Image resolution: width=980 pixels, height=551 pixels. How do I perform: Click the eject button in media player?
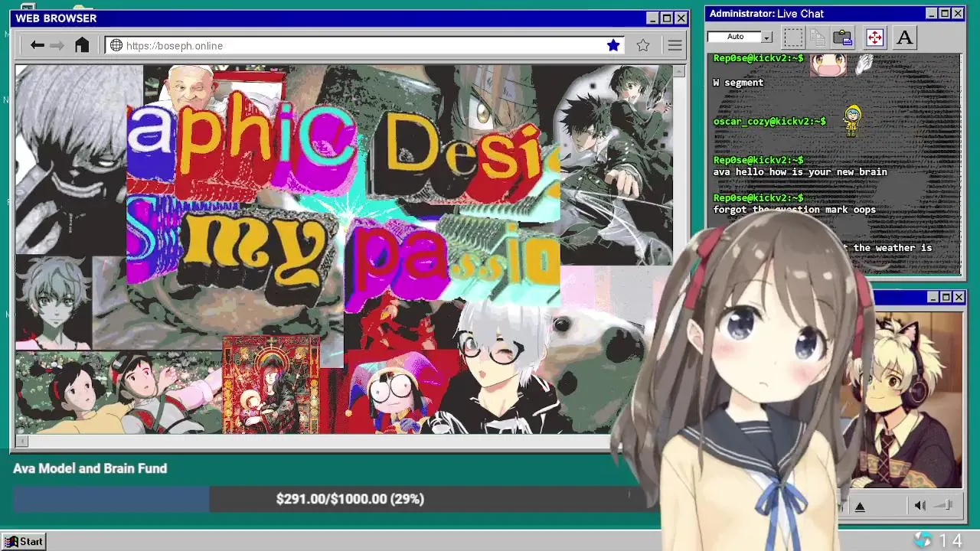click(860, 506)
